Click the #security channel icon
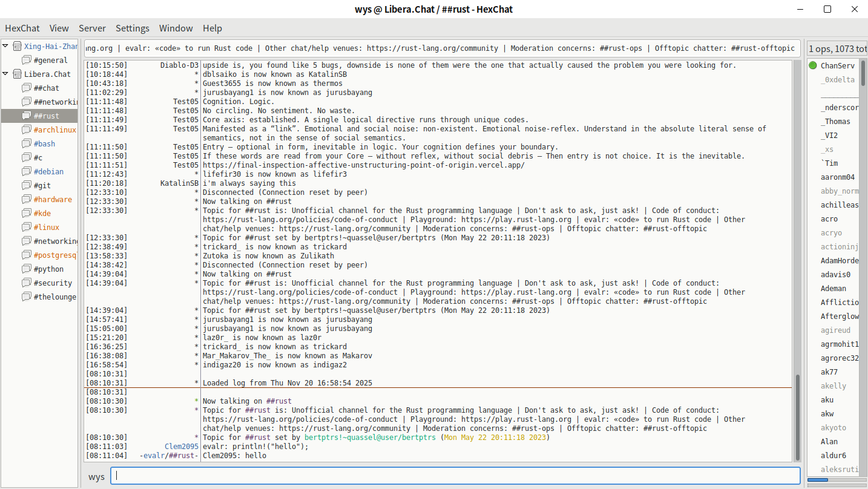This screenshot has height=489, width=868. point(27,283)
